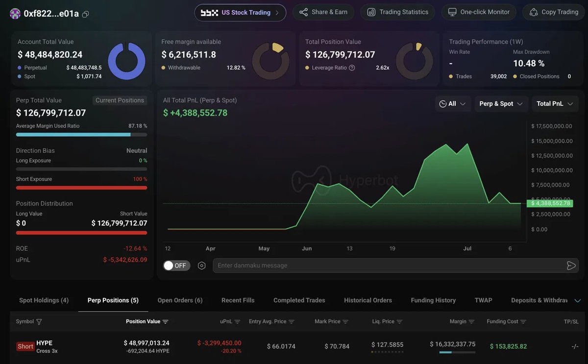The width and height of the screenshot is (588, 364).
Task: Filter the Symbol column funnel icon
Action: click(x=39, y=322)
